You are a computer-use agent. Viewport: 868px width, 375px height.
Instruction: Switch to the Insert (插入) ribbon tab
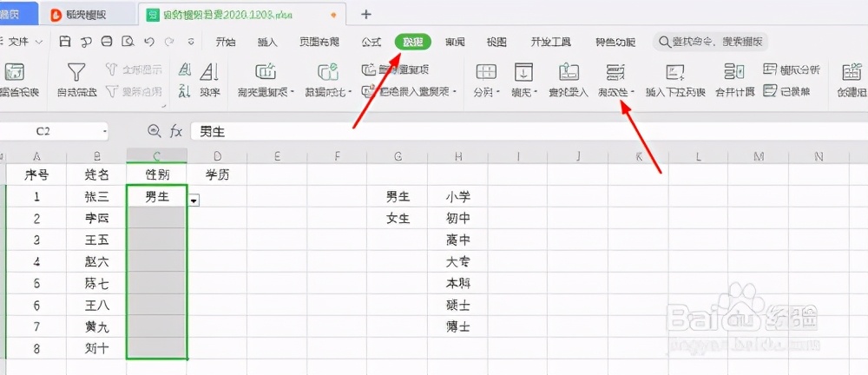[267, 42]
